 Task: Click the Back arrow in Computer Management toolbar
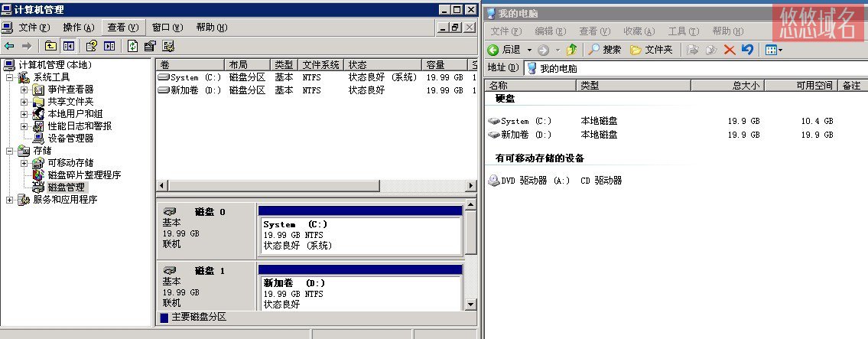point(9,46)
